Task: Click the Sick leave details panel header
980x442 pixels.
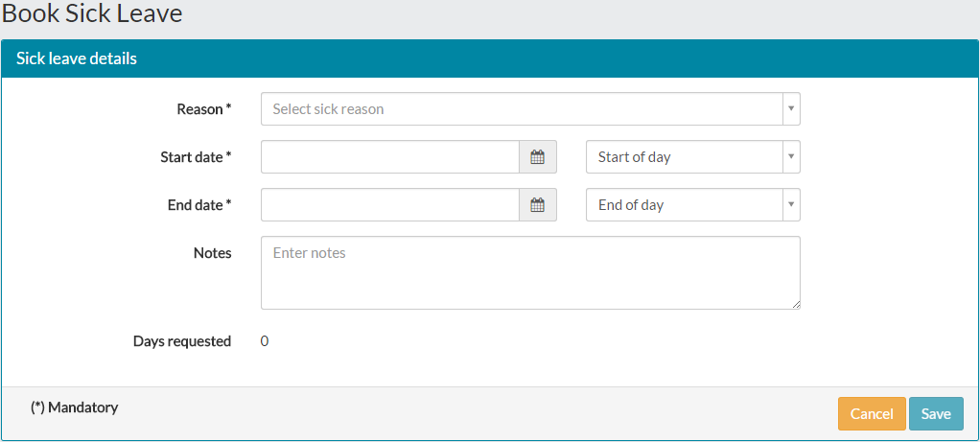Action: [x=77, y=58]
